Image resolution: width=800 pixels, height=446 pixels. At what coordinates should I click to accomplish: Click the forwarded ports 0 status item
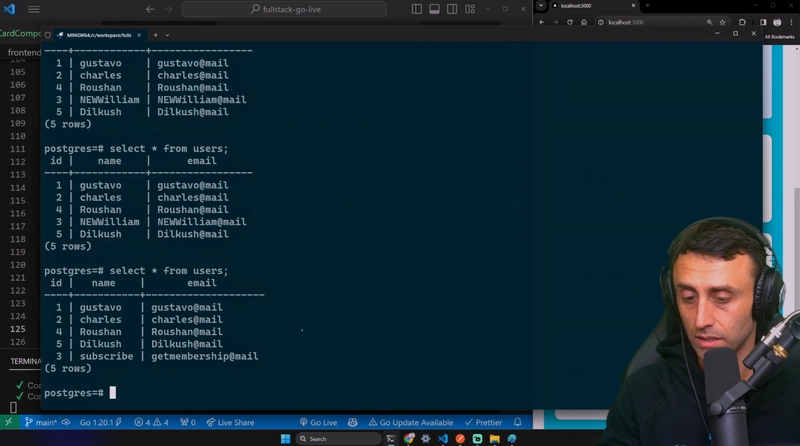click(x=188, y=422)
